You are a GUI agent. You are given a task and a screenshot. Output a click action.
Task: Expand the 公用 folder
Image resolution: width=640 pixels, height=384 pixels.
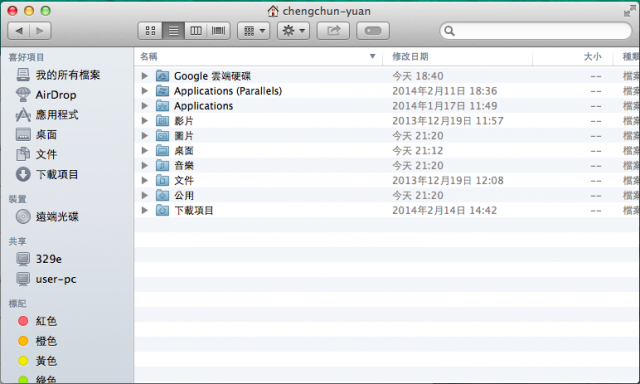click(x=144, y=195)
